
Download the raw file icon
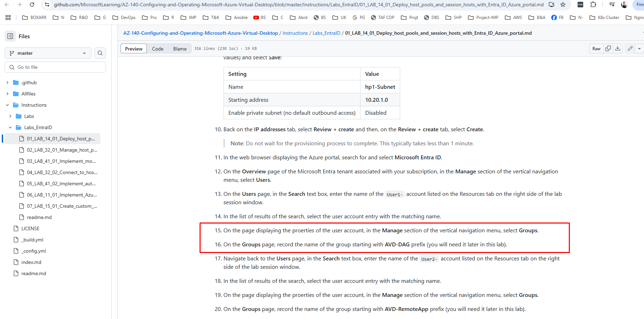[618, 48]
